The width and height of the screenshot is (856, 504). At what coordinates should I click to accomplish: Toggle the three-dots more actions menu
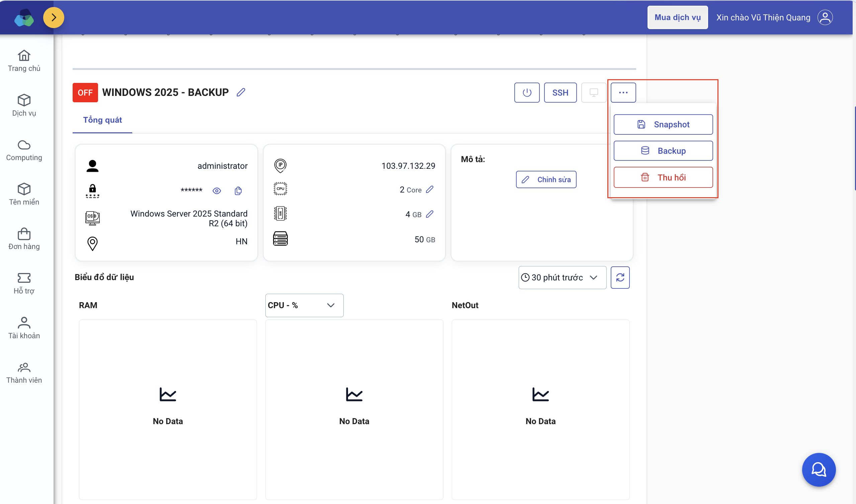click(x=623, y=92)
